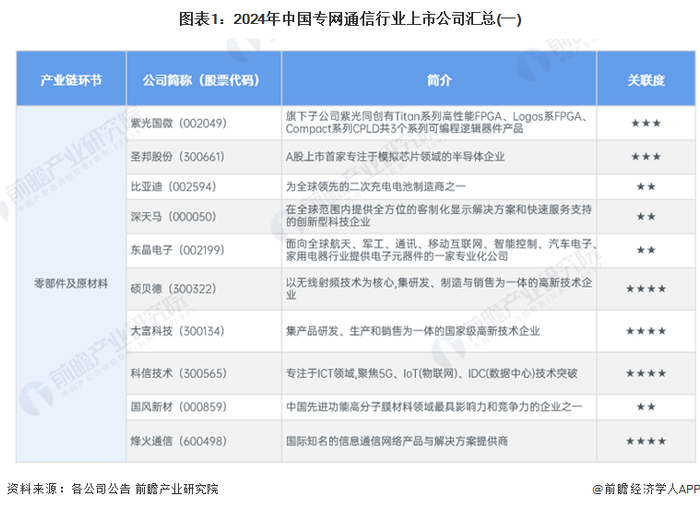Click description about 客制化显示解决方案
Screen dimensions: 700x508
439,216
